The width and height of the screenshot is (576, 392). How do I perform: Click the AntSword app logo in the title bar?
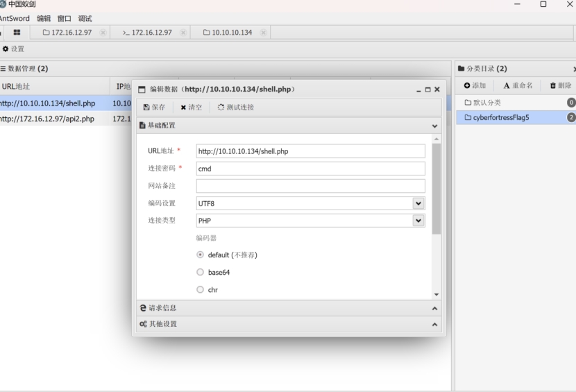point(3,4)
